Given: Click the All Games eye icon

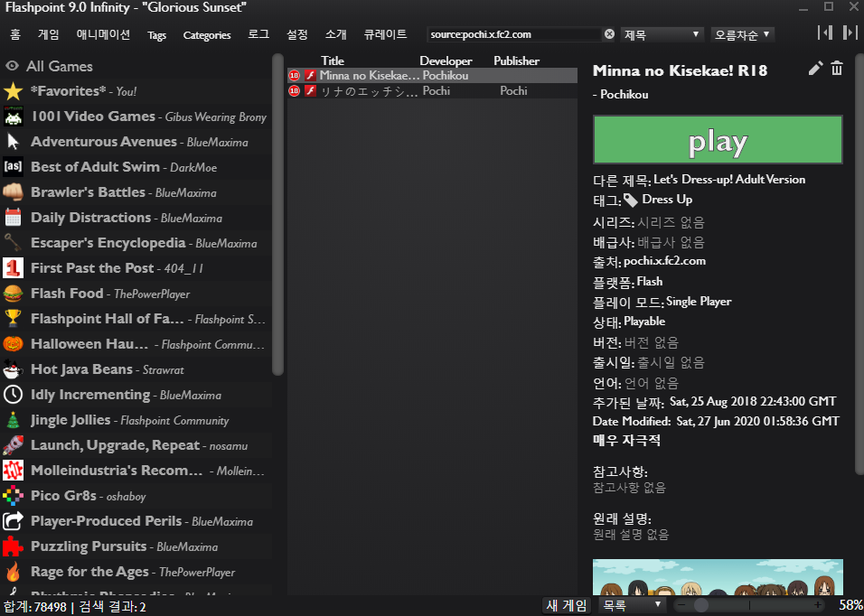Looking at the screenshot, I should pyautogui.click(x=12, y=66).
